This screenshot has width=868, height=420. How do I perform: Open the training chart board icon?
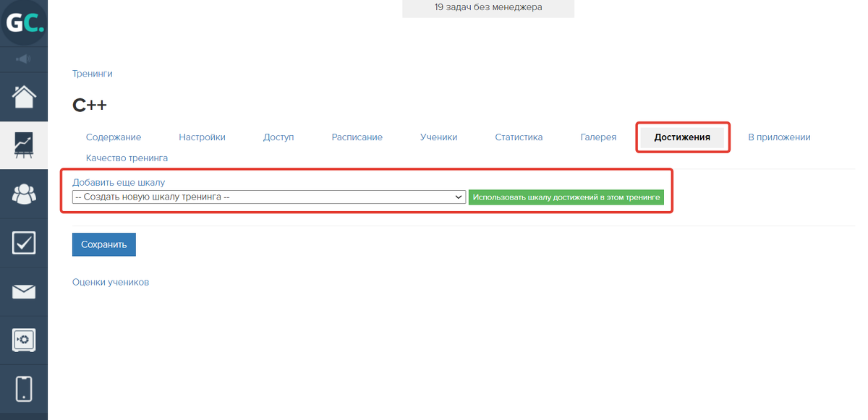click(x=24, y=145)
